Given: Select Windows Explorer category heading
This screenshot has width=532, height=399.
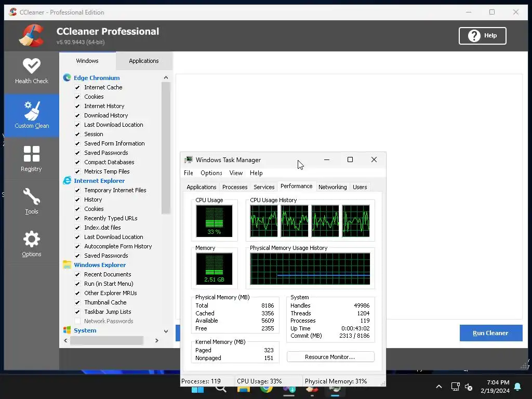Looking at the screenshot, I should coord(100,265).
